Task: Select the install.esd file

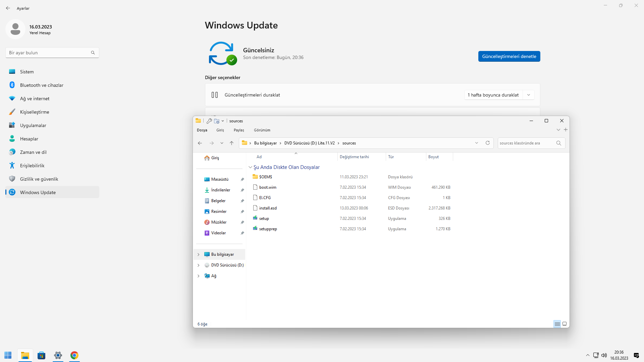Action: tap(351, 208)
